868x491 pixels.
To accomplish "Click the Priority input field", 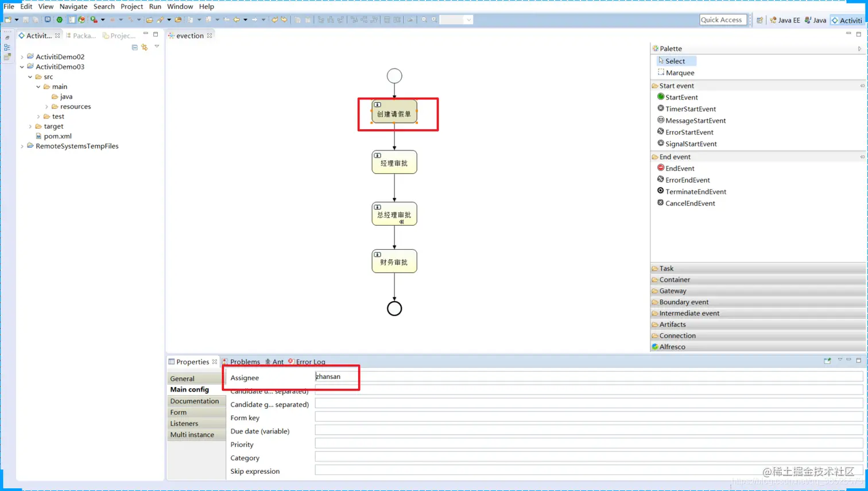I will coord(589,444).
